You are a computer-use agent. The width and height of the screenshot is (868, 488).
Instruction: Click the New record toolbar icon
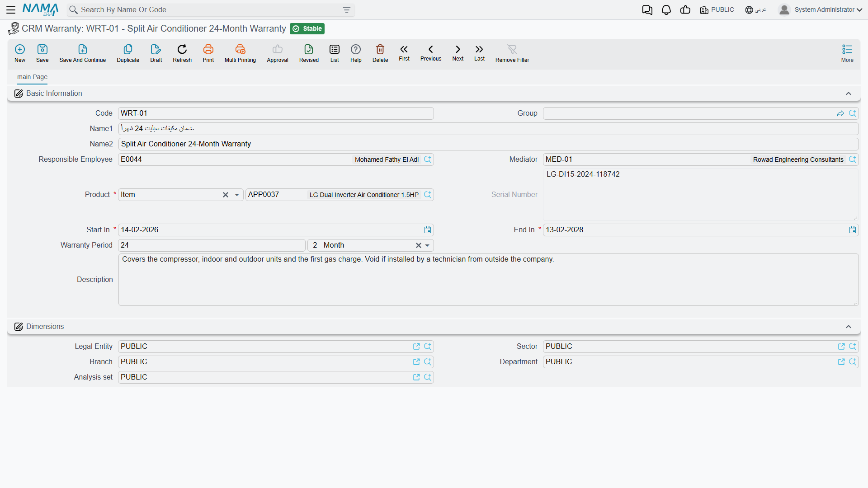[x=20, y=53]
